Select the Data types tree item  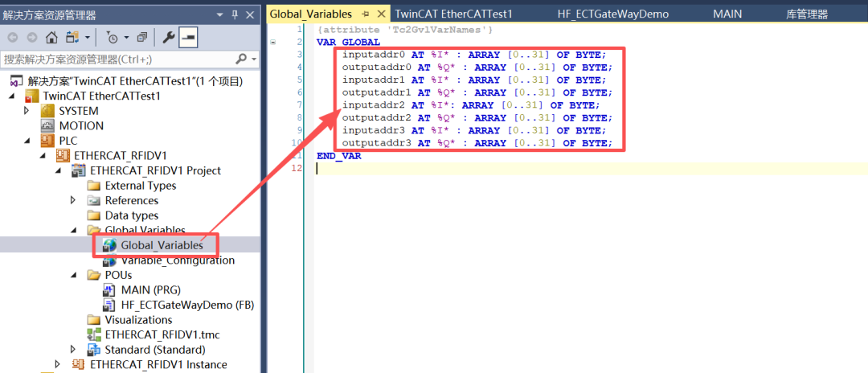point(132,215)
